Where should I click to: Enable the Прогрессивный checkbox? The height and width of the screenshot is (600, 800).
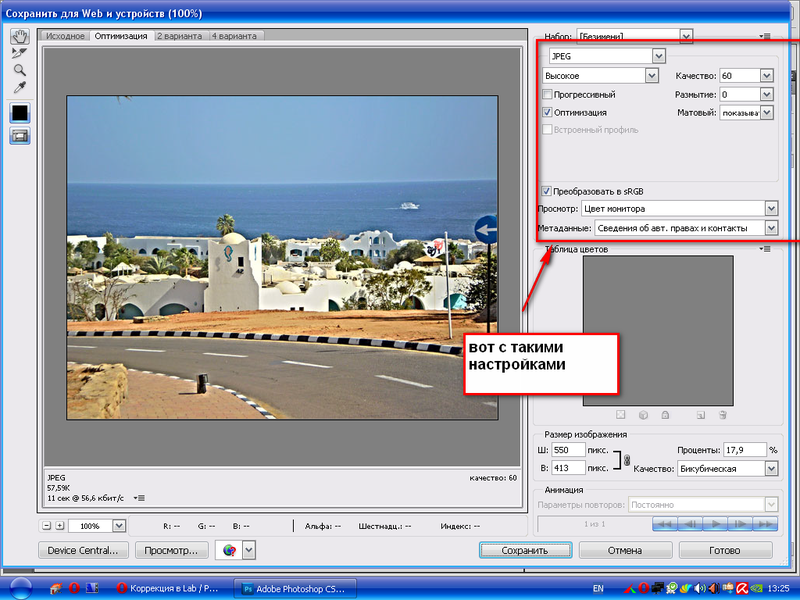pos(547,94)
